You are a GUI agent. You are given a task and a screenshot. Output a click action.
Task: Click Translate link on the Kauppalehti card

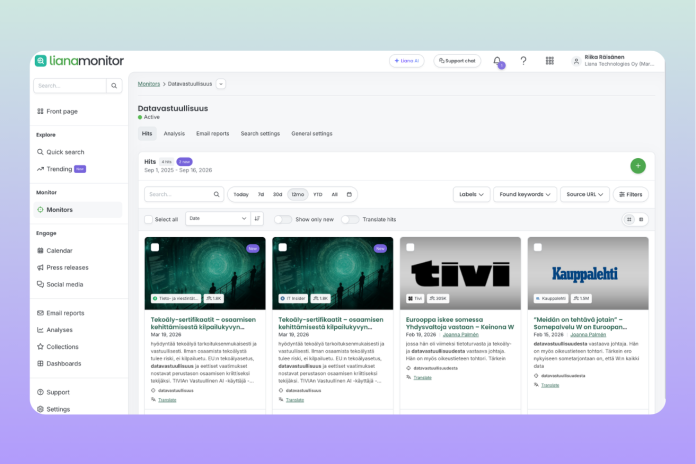550,385
